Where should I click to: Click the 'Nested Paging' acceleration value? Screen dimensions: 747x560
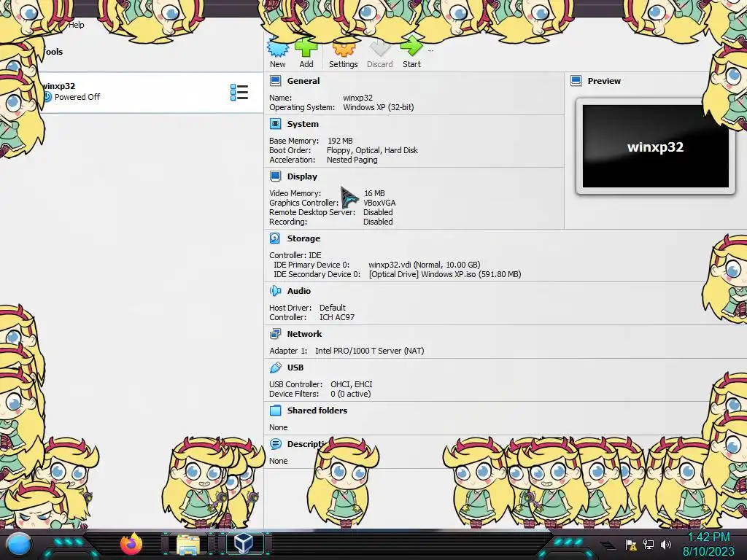(x=352, y=160)
